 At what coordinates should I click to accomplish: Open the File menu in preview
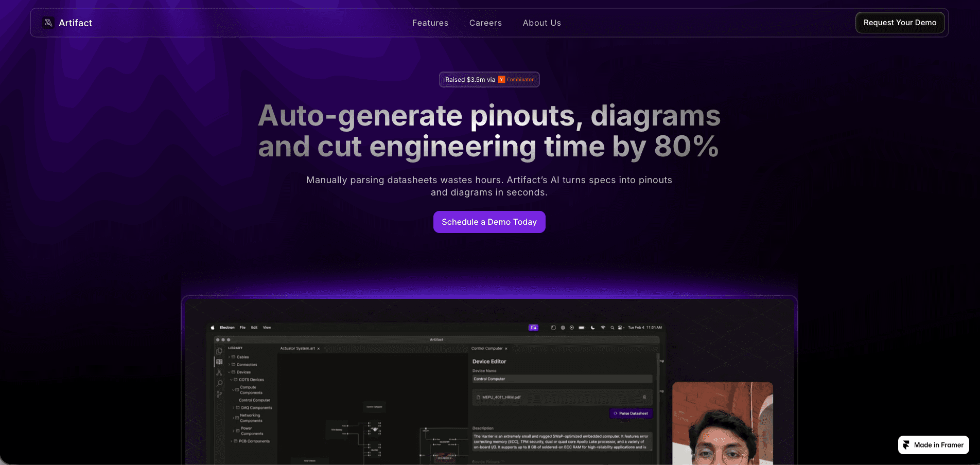[x=242, y=328]
